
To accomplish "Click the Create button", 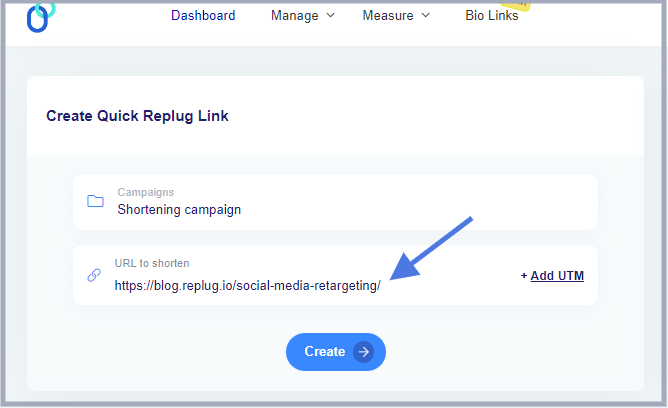I will pyautogui.click(x=336, y=352).
